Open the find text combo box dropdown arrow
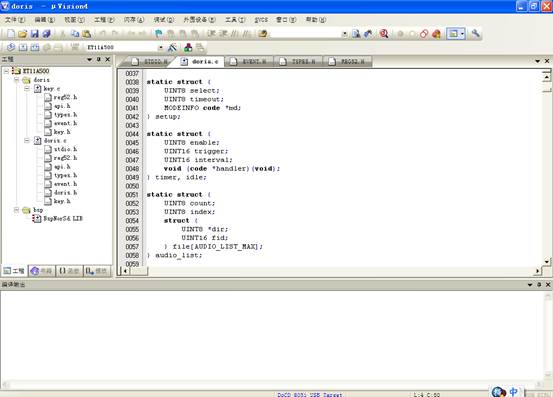553x397 pixels. (345, 34)
